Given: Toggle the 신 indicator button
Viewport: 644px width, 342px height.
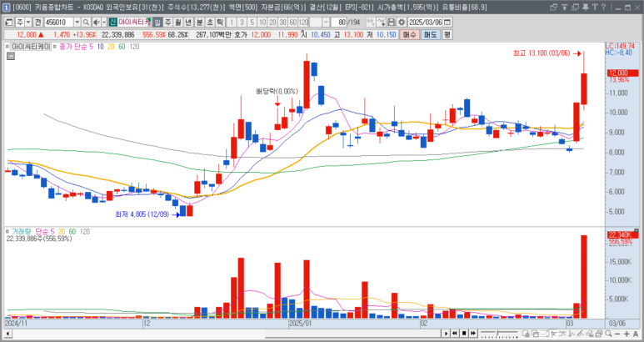Looking at the screenshot, I should (113, 23).
